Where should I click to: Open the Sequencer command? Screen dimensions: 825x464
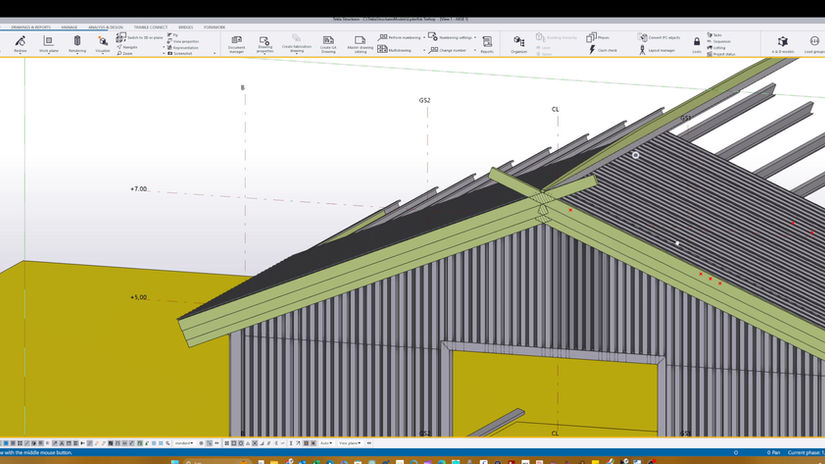[719, 41]
